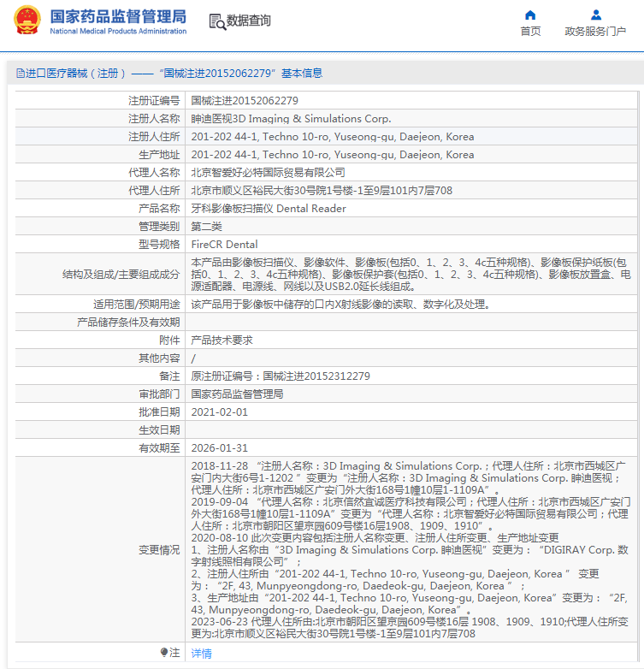The width and height of the screenshot is (644, 669).
Task: Click 审批部门 value 国家药品监督管理局
Action: pyautogui.click(x=237, y=394)
